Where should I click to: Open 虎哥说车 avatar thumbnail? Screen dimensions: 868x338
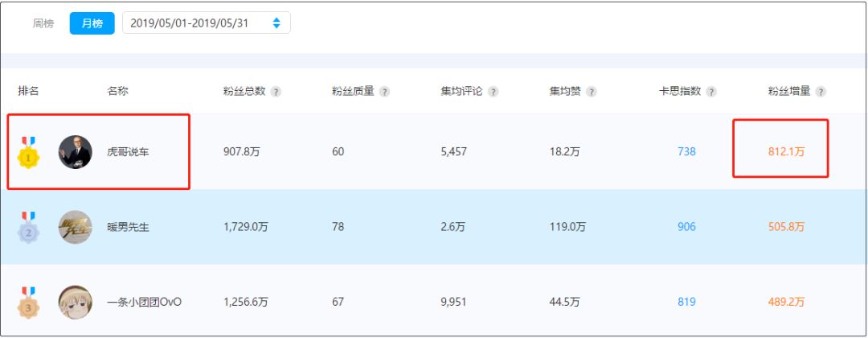[76, 152]
